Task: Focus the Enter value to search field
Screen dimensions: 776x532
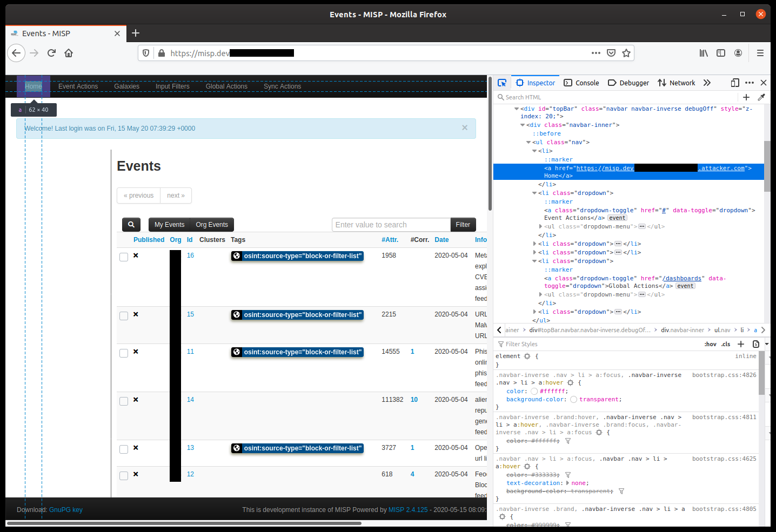Action: 391,225
